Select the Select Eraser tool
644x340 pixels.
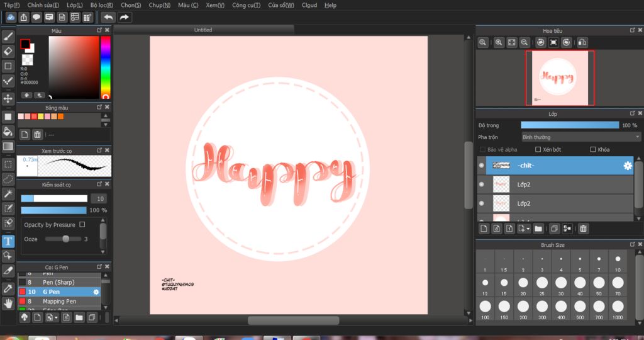8,222
